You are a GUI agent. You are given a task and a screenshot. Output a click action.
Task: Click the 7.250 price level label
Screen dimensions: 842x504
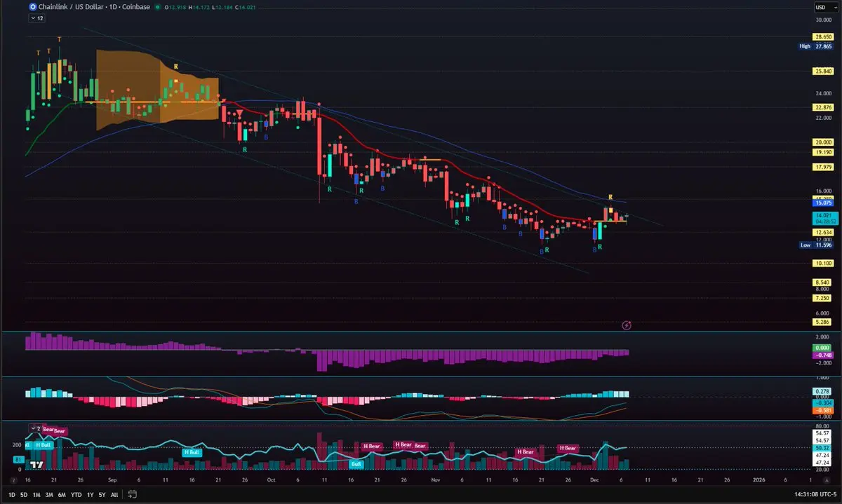[x=822, y=298]
